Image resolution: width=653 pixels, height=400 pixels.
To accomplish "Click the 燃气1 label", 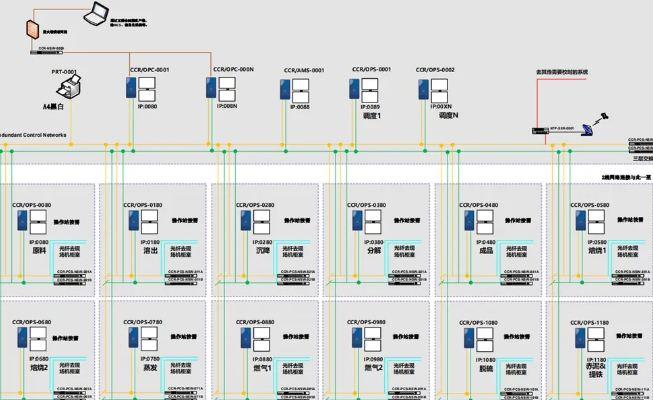I will pos(263,368).
